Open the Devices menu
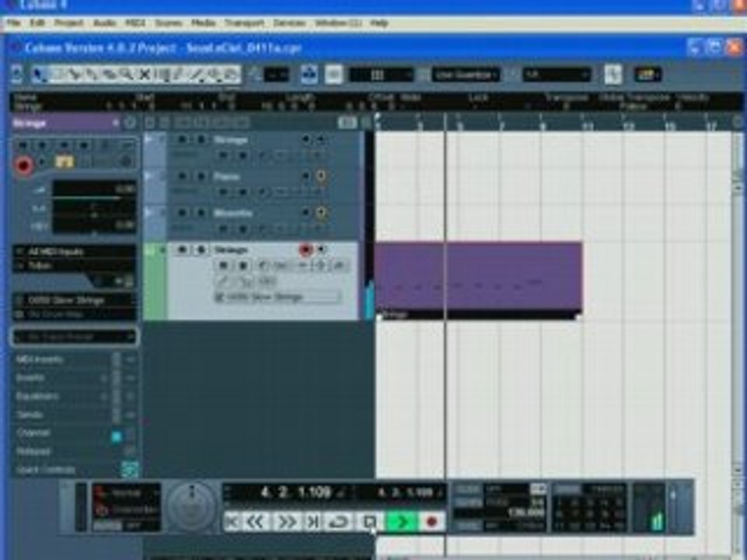The height and width of the screenshot is (560, 747). click(x=289, y=23)
